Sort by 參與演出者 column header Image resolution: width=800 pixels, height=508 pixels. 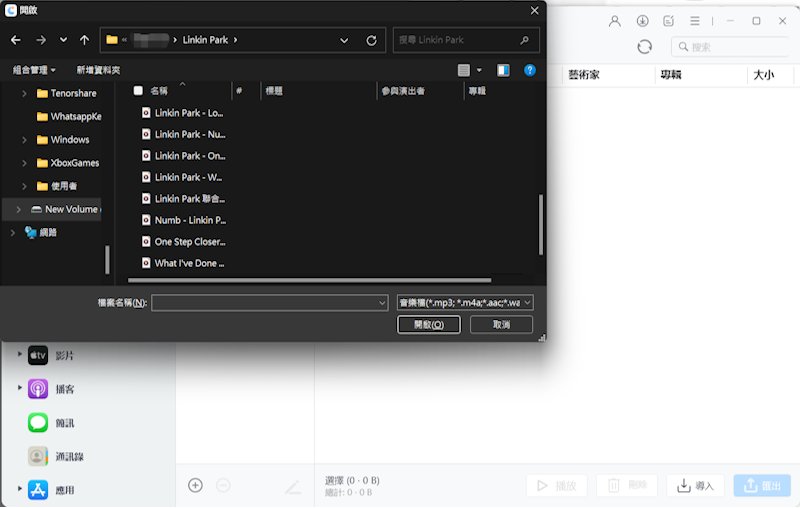403,91
